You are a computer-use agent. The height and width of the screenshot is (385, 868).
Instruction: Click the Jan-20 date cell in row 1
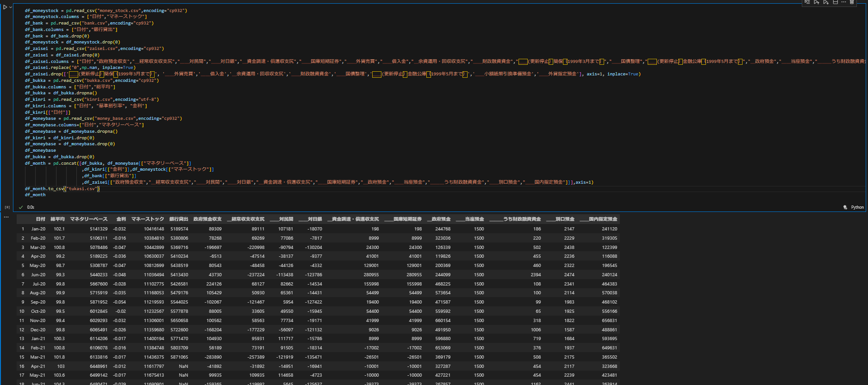[38, 229]
